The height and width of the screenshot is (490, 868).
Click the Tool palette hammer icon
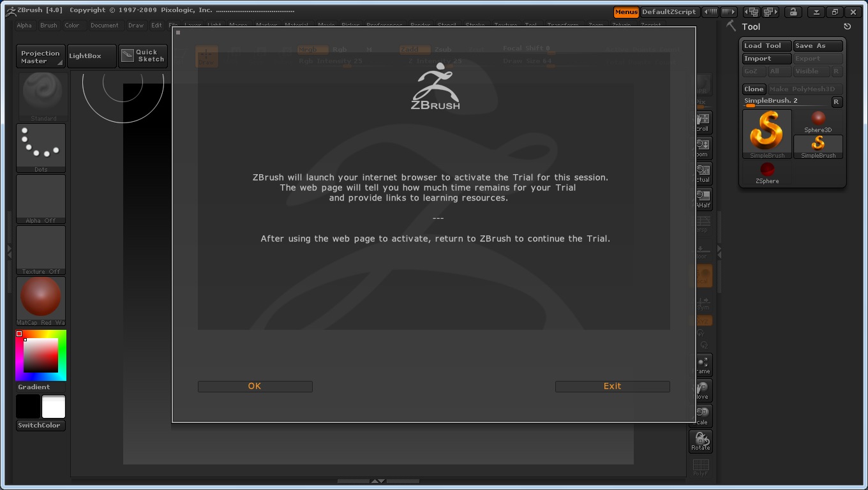click(731, 26)
